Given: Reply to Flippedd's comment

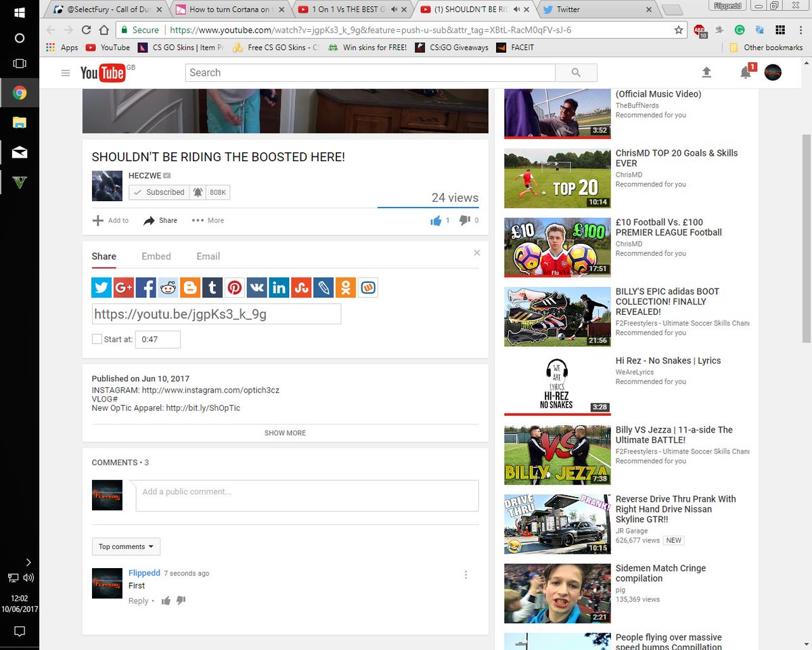Looking at the screenshot, I should [138, 601].
